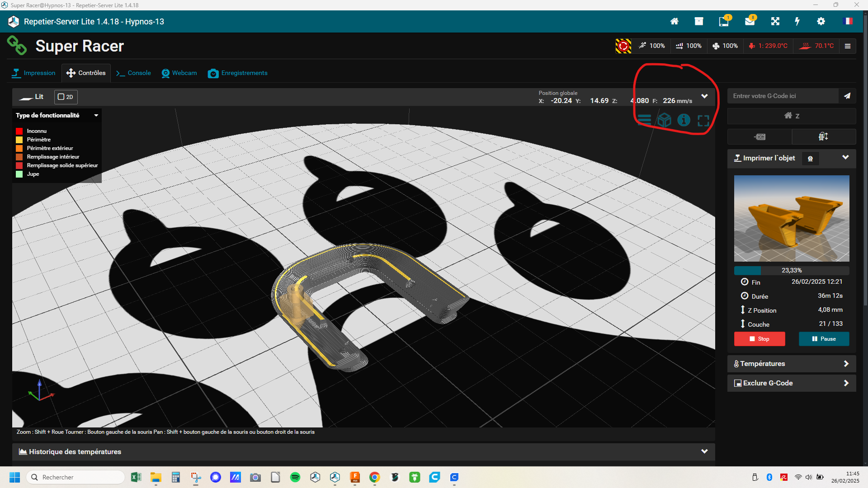Click the red Stop button
Image resolution: width=868 pixels, height=488 pixels.
click(x=759, y=339)
